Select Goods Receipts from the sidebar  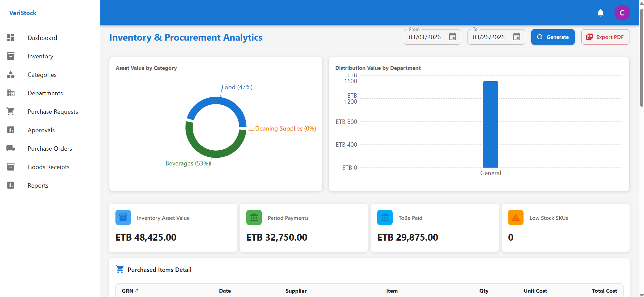[48, 167]
